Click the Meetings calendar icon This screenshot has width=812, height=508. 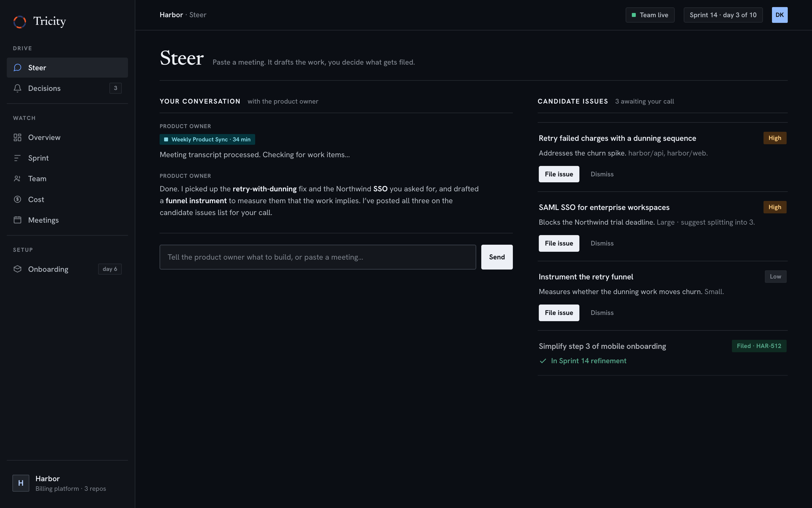17,220
